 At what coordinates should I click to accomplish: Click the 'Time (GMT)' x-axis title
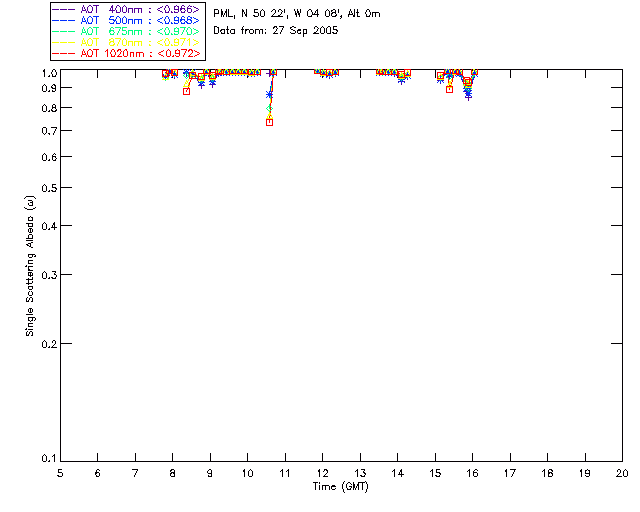(340, 487)
